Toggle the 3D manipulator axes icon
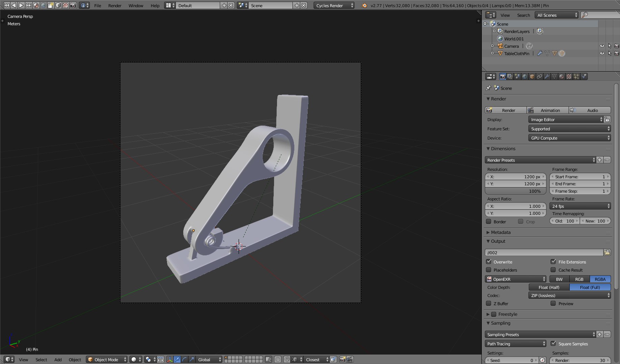This screenshot has width=620, height=364. 170,360
